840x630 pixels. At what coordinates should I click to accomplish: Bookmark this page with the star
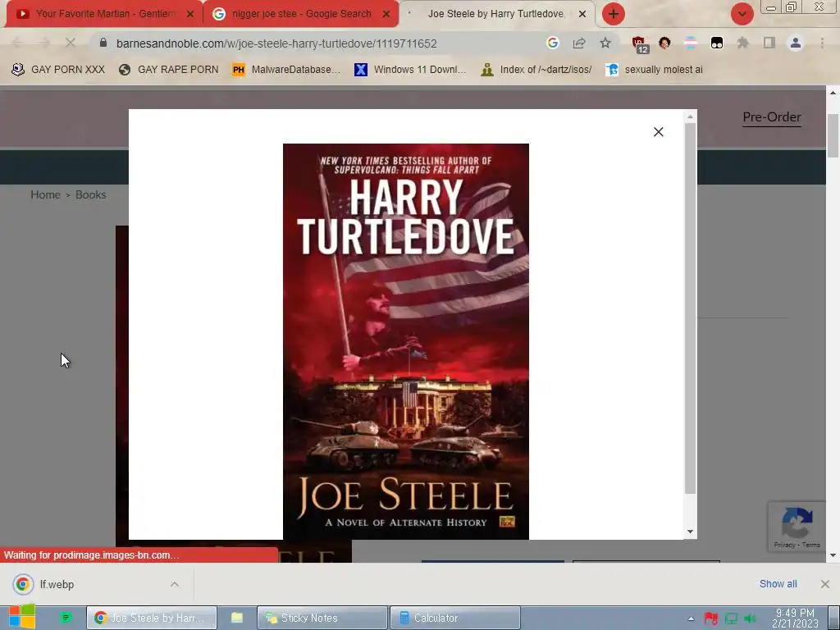point(605,43)
